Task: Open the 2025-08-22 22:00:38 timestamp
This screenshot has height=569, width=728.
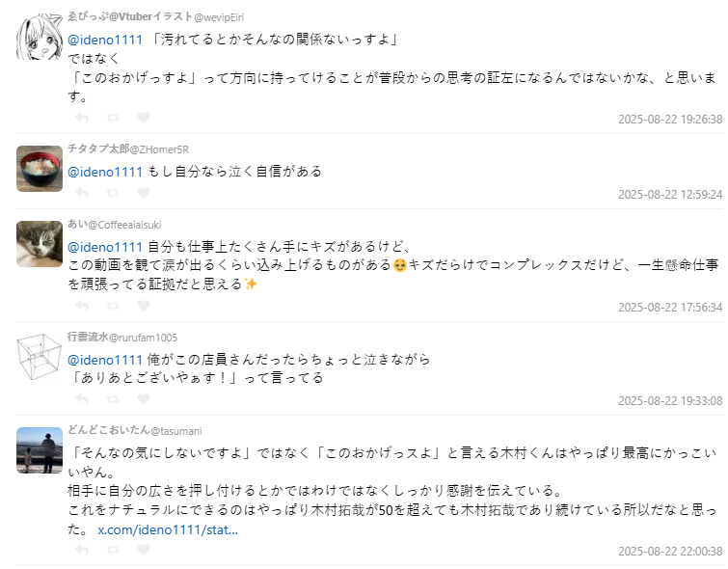Action: click(670, 551)
